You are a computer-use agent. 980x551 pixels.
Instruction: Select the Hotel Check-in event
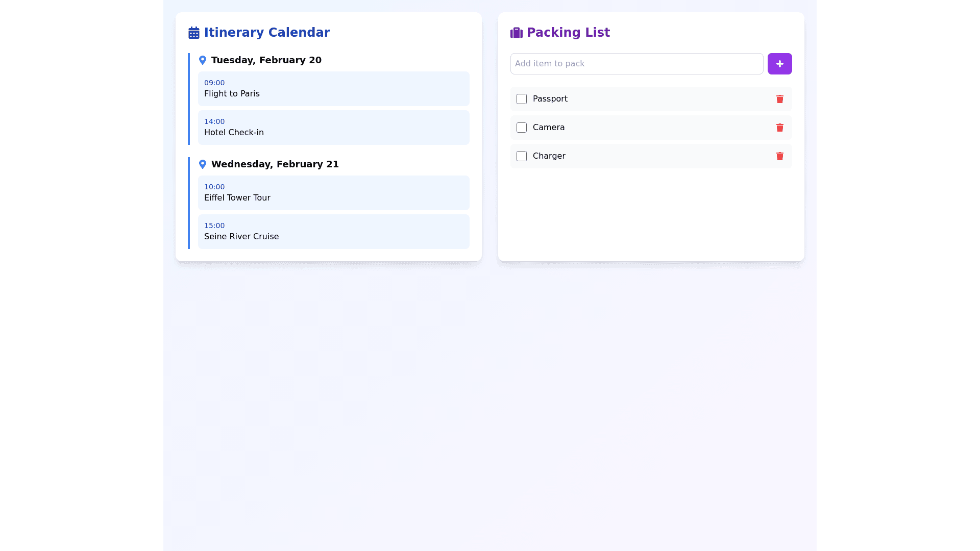[333, 128]
